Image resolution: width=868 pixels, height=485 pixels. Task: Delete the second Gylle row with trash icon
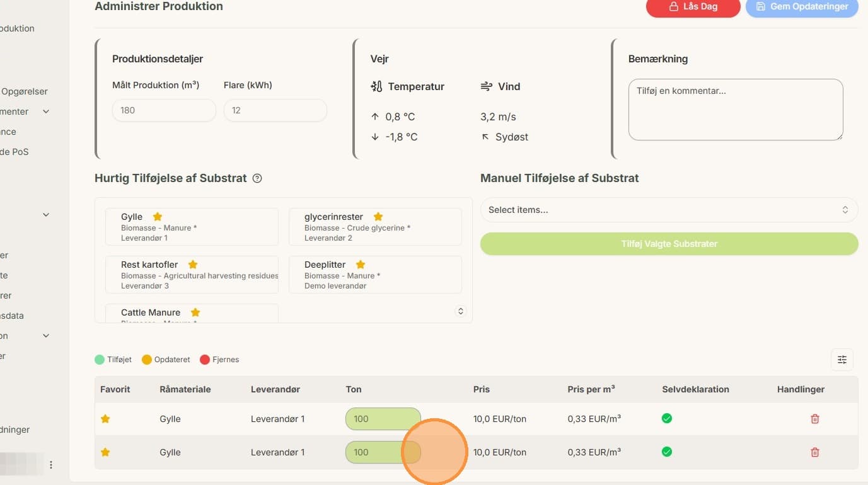[815, 452]
